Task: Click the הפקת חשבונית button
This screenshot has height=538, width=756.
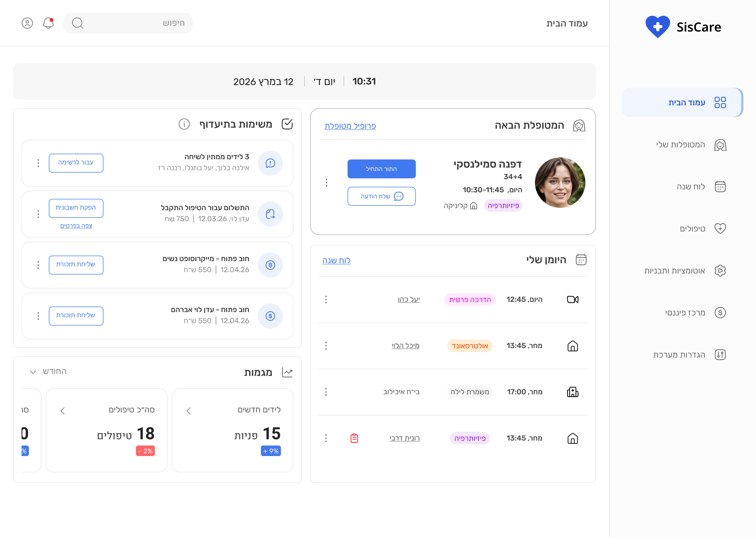Action: 76,208
